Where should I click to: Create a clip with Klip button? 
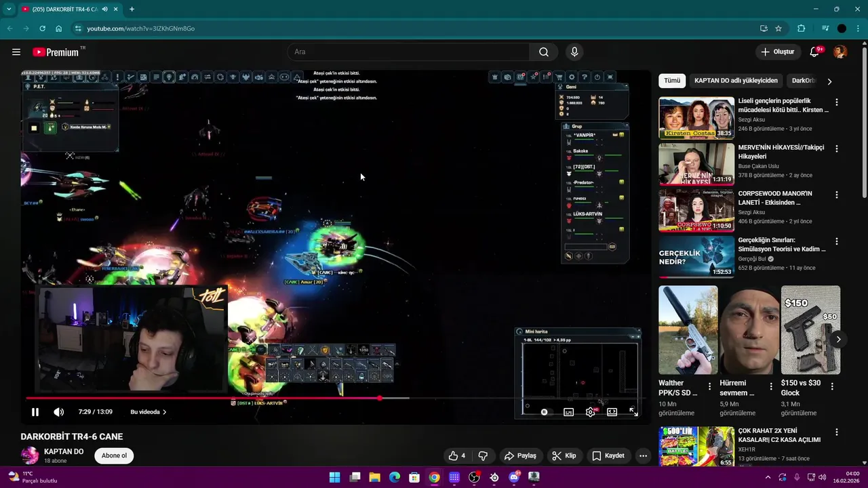(x=564, y=455)
